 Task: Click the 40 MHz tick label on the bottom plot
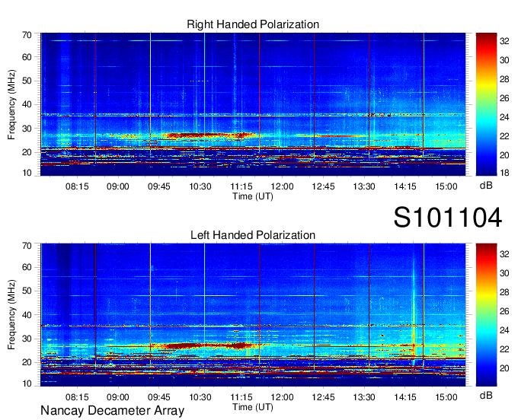27,315
